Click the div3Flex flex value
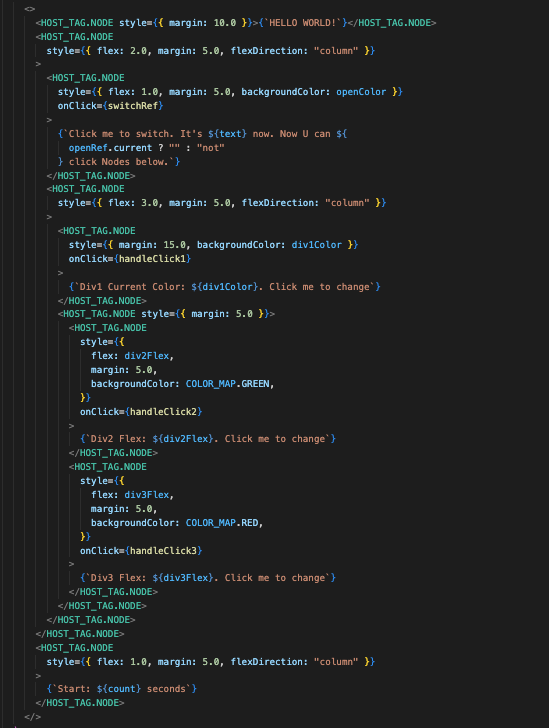Viewport: 549px width, 728px height. pos(146,495)
